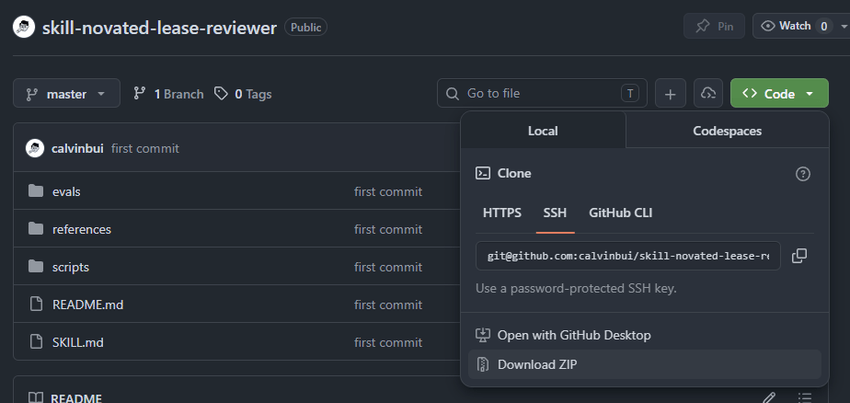Click the README book icon below file list
850x403 pixels.
pyautogui.click(x=36, y=398)
